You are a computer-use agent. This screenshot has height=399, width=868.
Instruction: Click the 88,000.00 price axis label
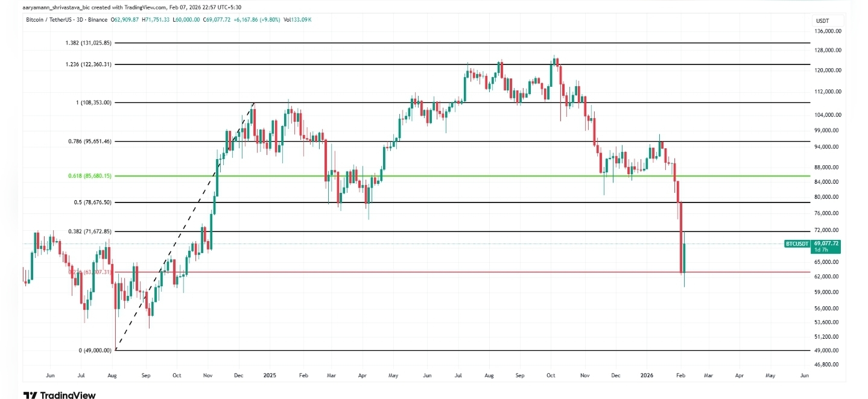(826, 167)
